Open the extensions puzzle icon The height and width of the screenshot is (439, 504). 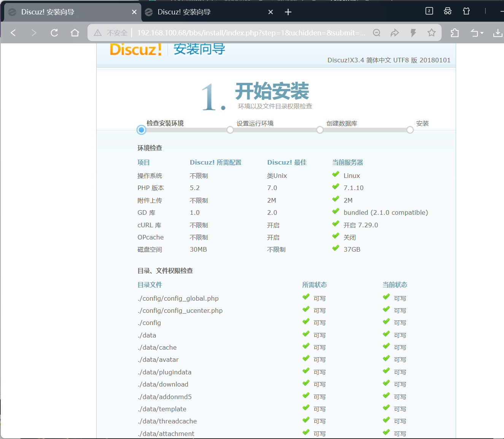[x=455, y=33]
